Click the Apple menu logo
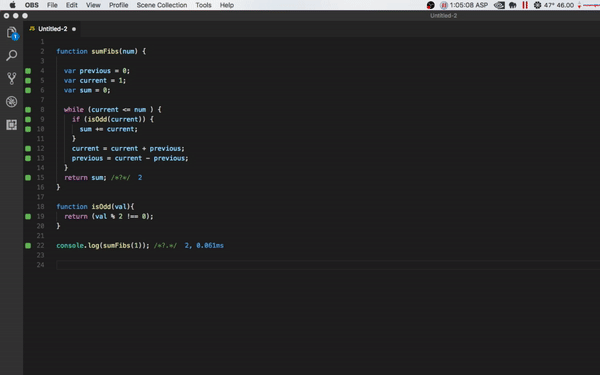The height and width of the screenshot is (375, 600). (12, 5)
